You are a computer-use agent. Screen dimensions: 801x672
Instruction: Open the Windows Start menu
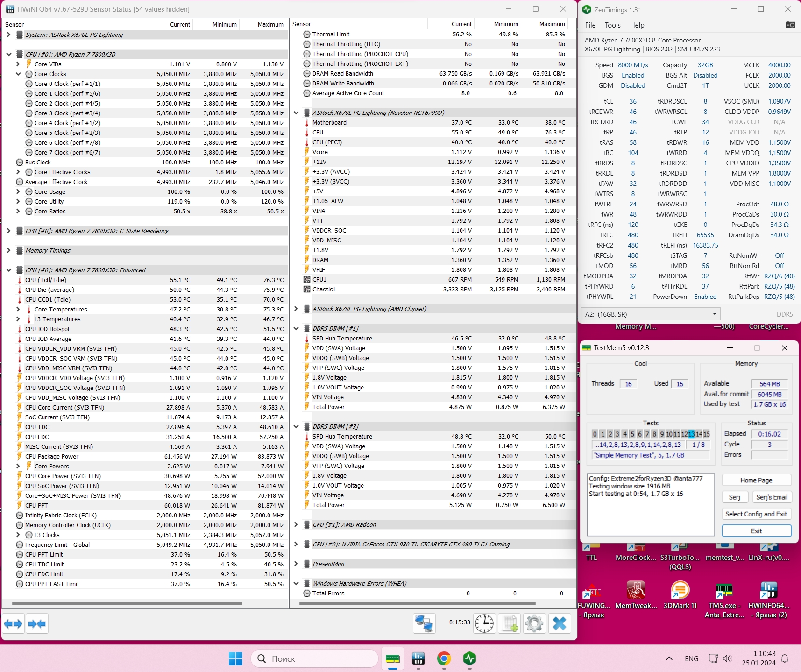(235, 658)
